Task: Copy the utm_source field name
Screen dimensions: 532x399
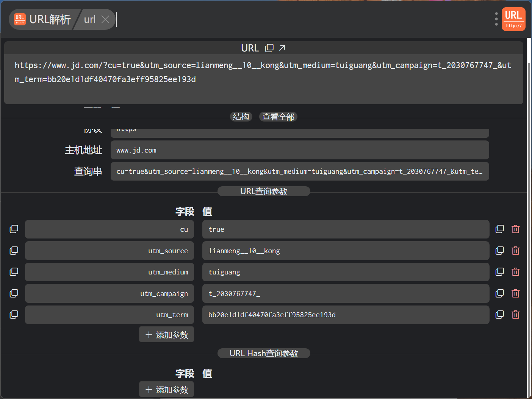Action: 14,251
